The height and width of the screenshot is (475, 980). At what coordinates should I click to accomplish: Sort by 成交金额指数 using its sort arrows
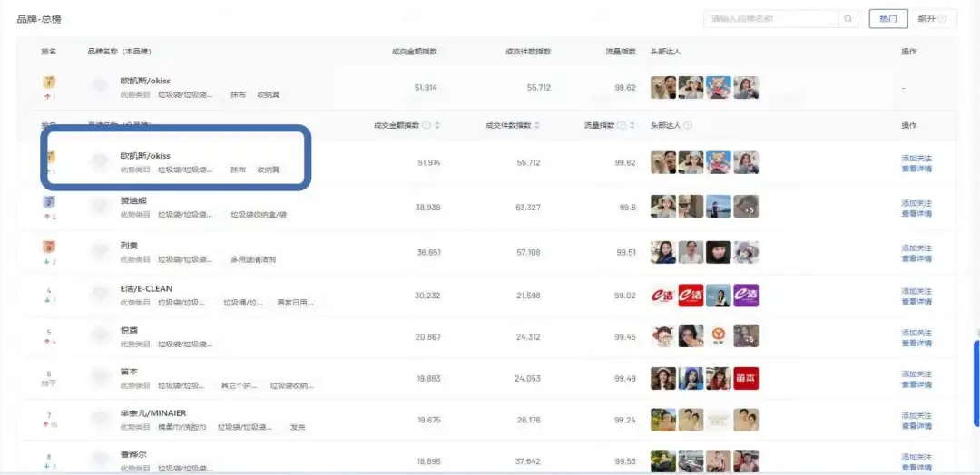pyautogui.click(x=437, y=125)
